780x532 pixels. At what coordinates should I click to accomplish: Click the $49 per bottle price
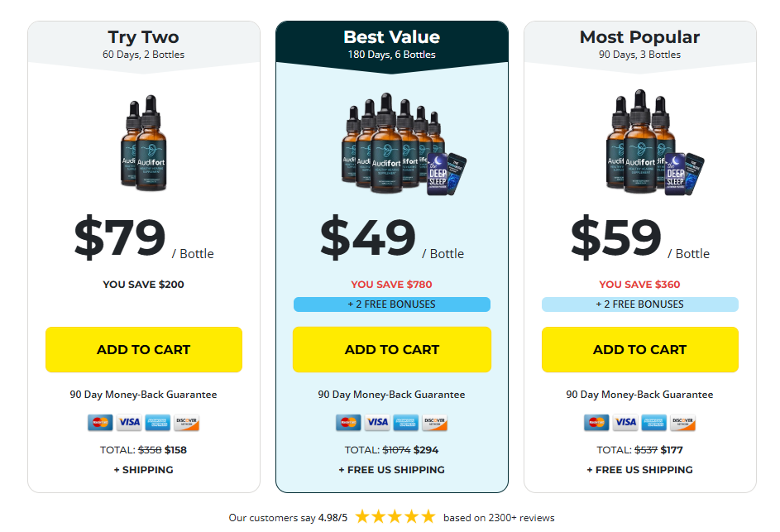tap(369, 238)
